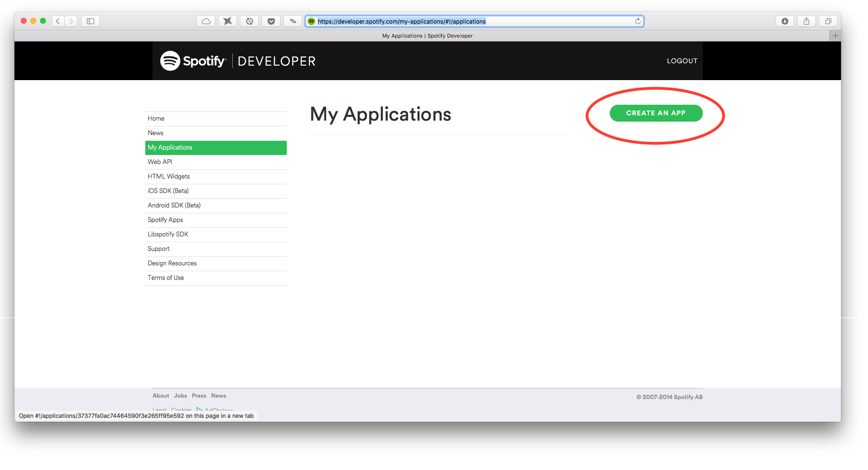The width and height of the screenshot is (868, 470).
Task: Open Terms of Use in the sidebar
Action: [216, 278]
